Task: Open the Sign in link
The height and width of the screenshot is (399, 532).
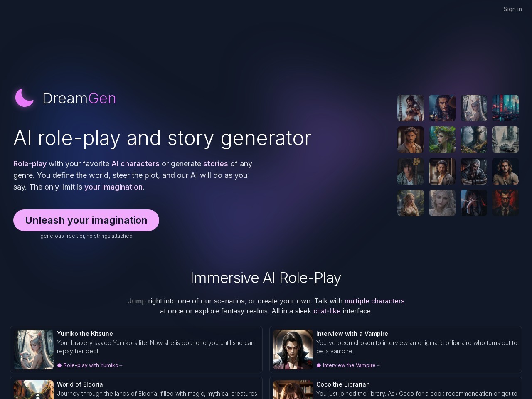Action: pos(512,9)
